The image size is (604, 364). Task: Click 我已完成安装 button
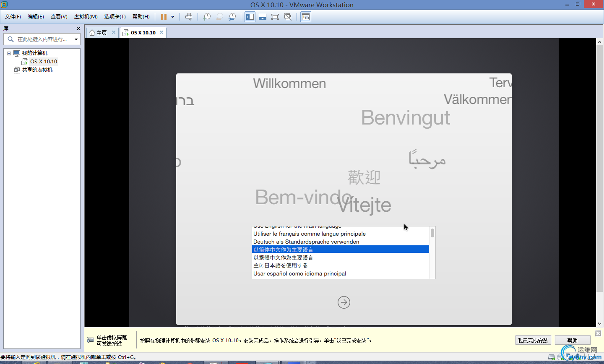click(533, 341)
